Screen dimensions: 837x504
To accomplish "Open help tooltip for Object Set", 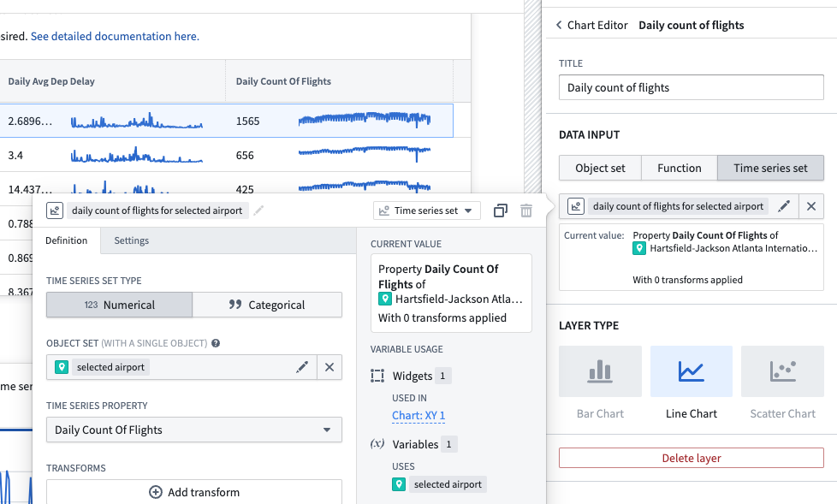I will (216, 343).
